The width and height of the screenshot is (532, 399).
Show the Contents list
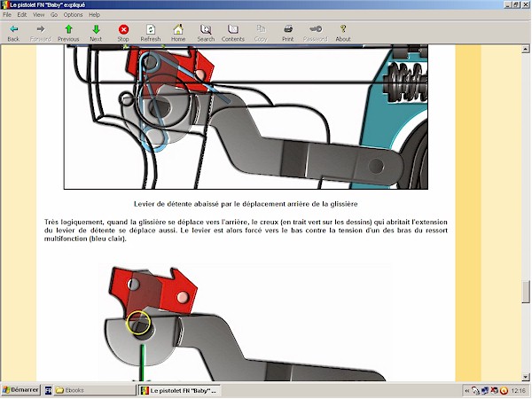[x=233, y=33]
